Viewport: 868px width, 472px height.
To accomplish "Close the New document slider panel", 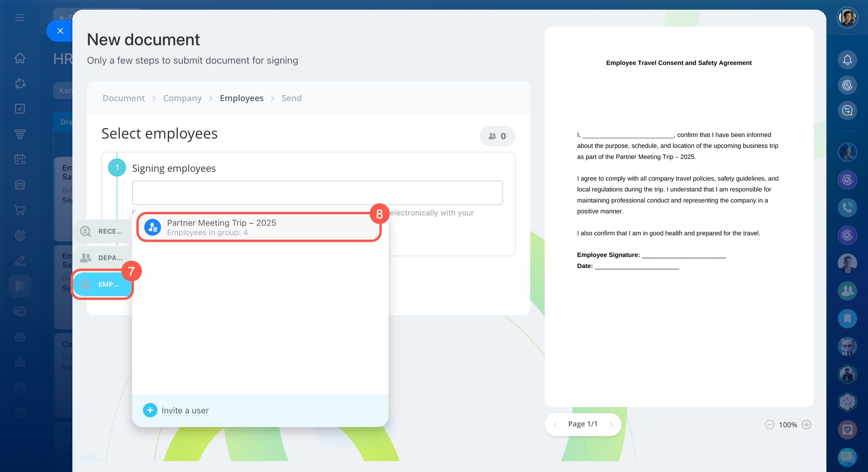I will click(60, 31).
